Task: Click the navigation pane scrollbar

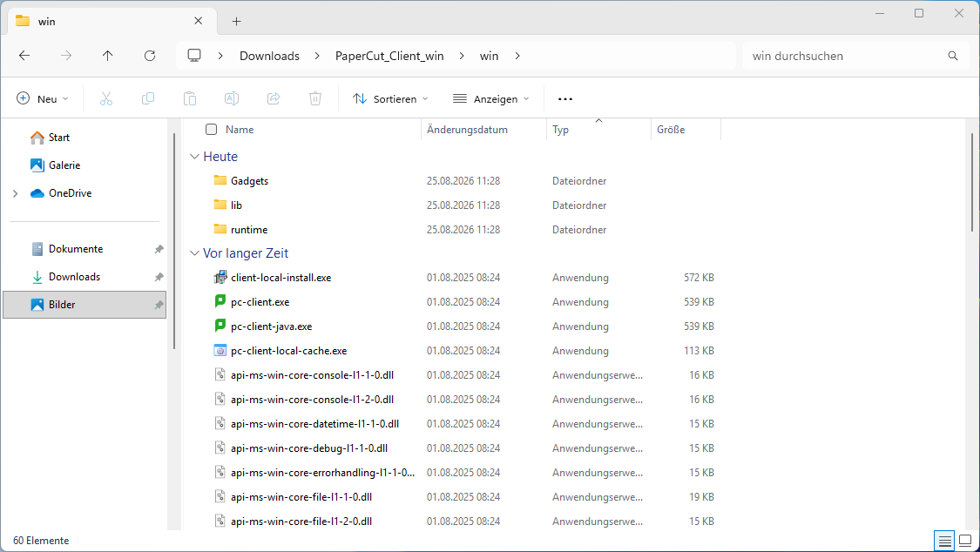Action: pos(174,240)
